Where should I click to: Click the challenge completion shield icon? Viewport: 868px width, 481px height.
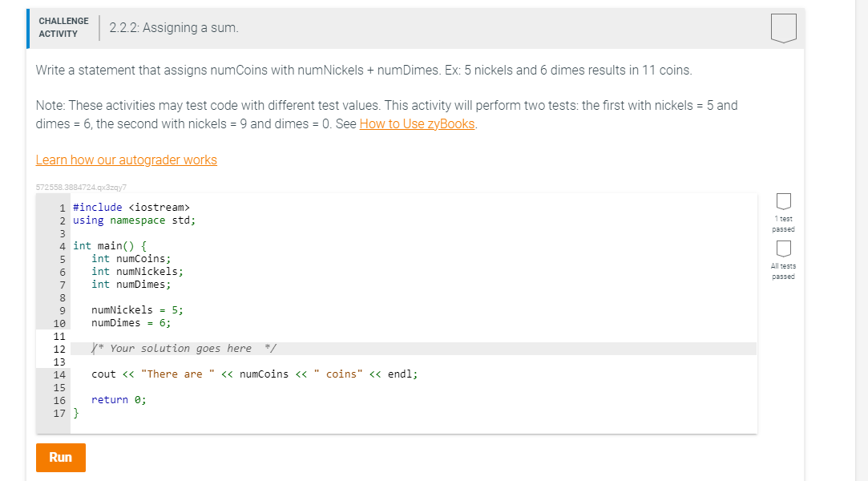(783, 27)
